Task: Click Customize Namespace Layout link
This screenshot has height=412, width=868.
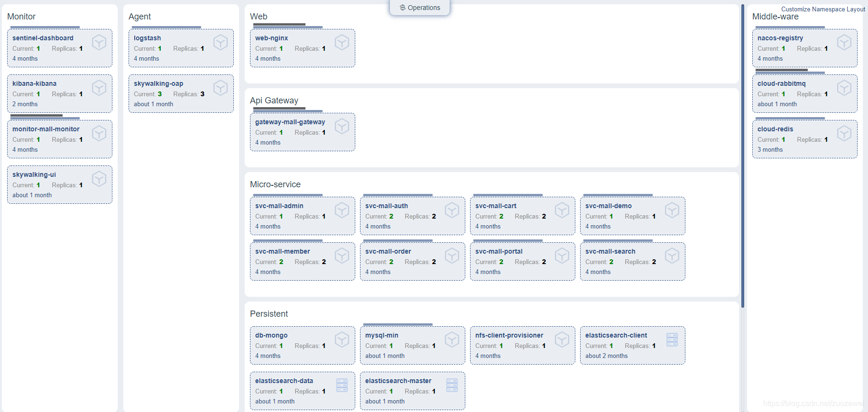Action: point(823,9)
